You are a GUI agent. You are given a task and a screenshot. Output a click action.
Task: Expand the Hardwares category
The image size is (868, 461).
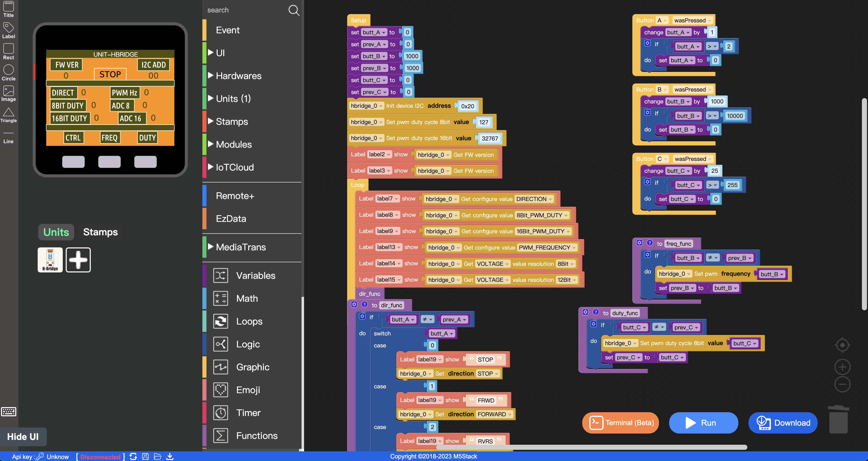[238, 76]
